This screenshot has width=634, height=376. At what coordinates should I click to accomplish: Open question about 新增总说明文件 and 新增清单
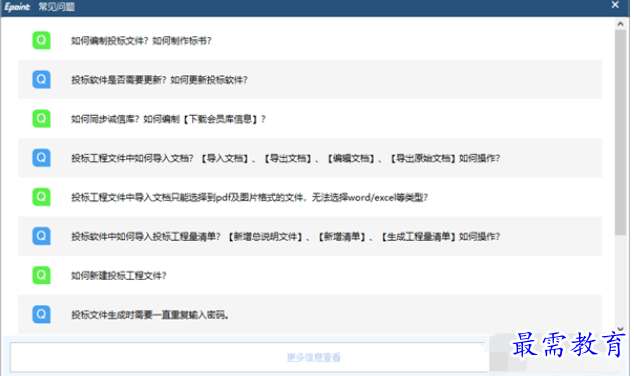coord(285,237)
